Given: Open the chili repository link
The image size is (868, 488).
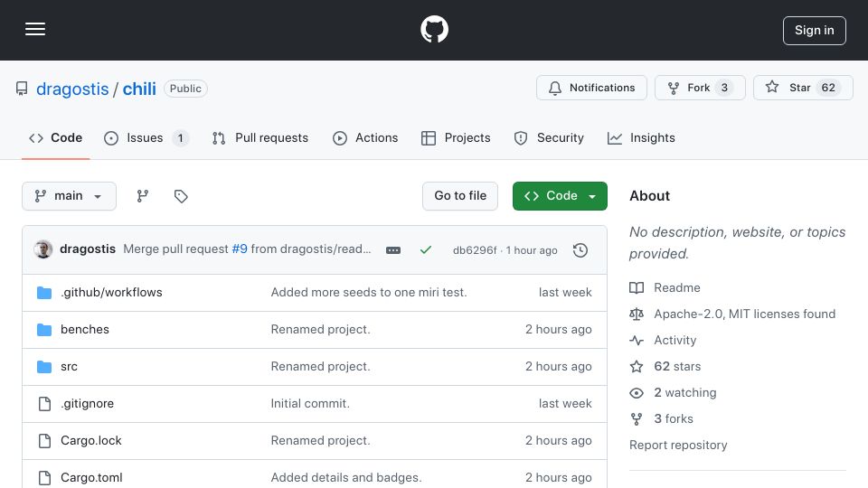Looking at the screenshot, I should [x=139, y=89].
